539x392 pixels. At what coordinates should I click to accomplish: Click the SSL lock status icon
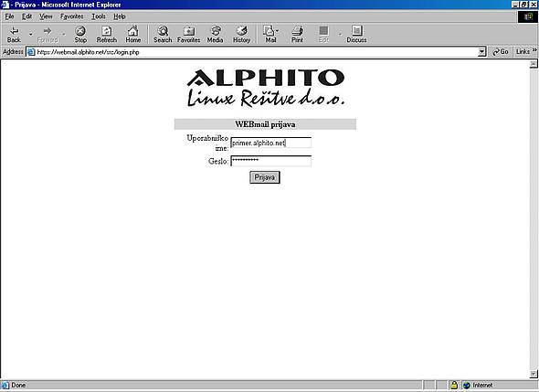click(454, 385)
